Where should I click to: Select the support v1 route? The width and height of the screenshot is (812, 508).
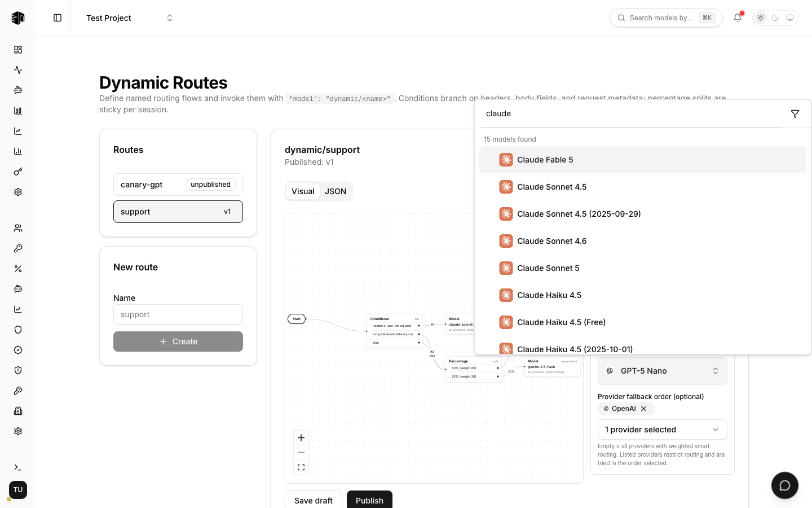point(178,212)
